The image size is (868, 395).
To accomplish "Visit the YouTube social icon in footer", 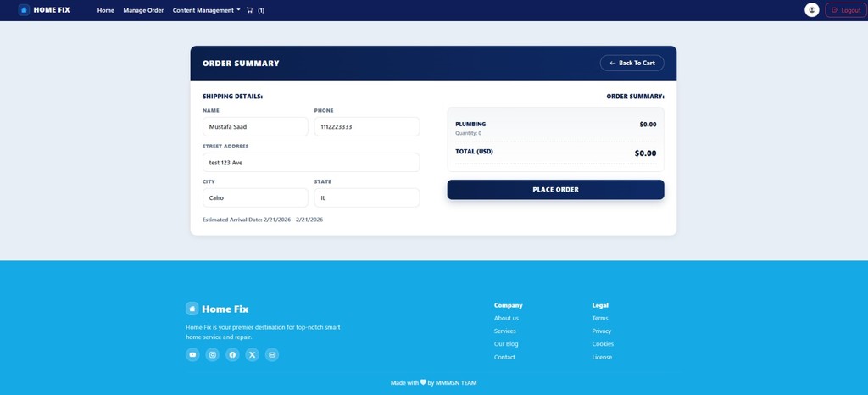I will (192, 354).
